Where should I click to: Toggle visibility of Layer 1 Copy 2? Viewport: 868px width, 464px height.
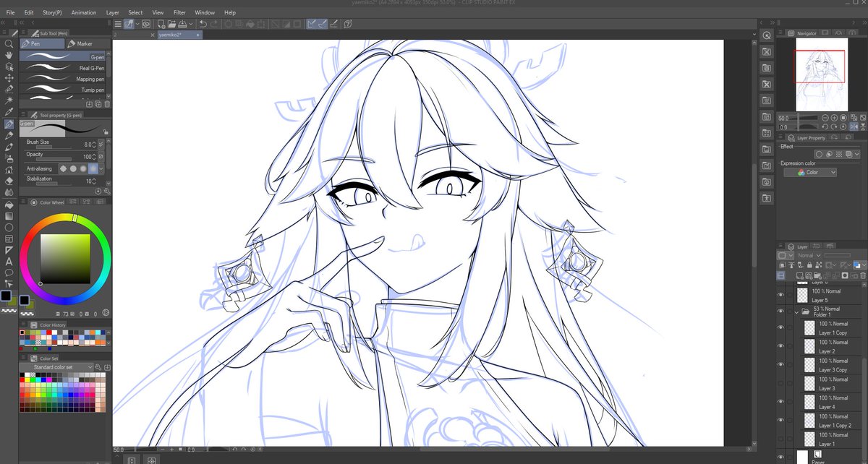[780, 421]
